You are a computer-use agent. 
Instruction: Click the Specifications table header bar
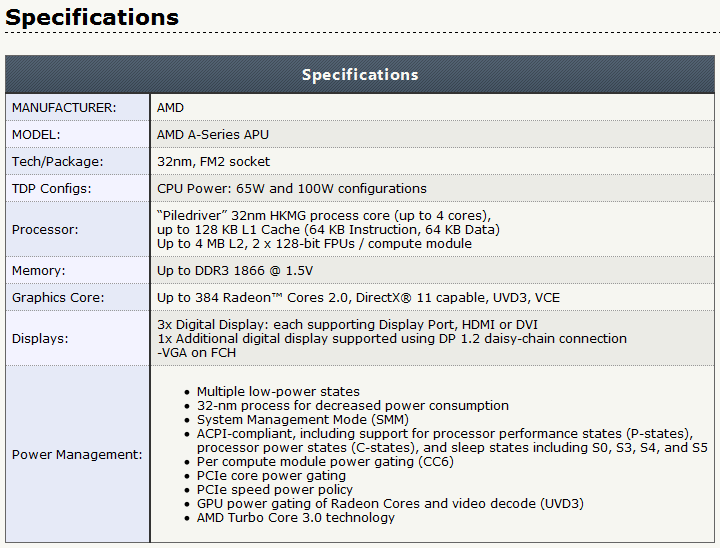click(x=360, y=74)
